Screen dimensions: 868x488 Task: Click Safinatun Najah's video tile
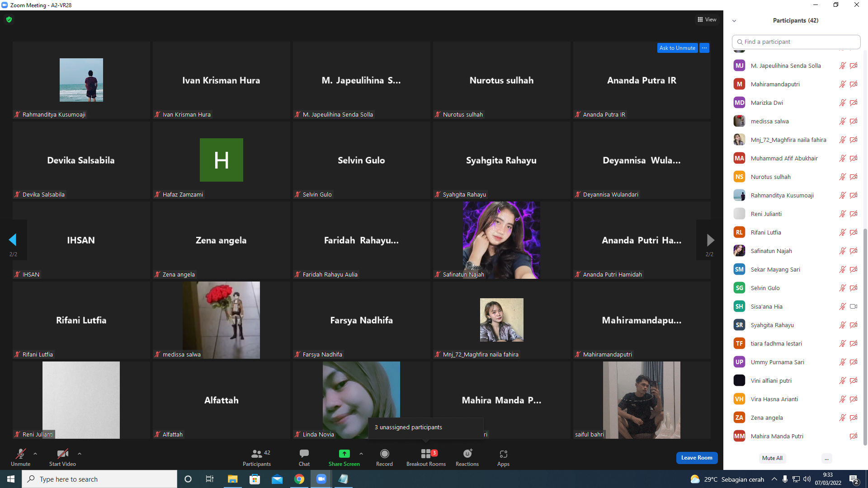coord(501,240)
